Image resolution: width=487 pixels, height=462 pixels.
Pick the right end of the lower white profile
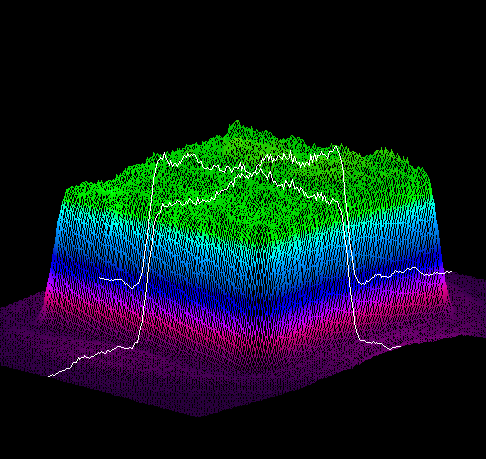pyautogui.click(x=400, y=347)
